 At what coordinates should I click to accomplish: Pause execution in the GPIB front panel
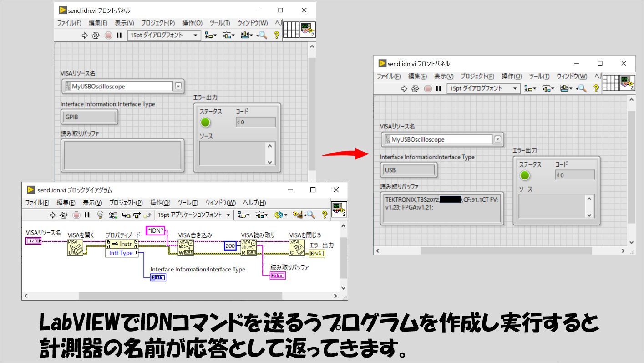point(119,35)
